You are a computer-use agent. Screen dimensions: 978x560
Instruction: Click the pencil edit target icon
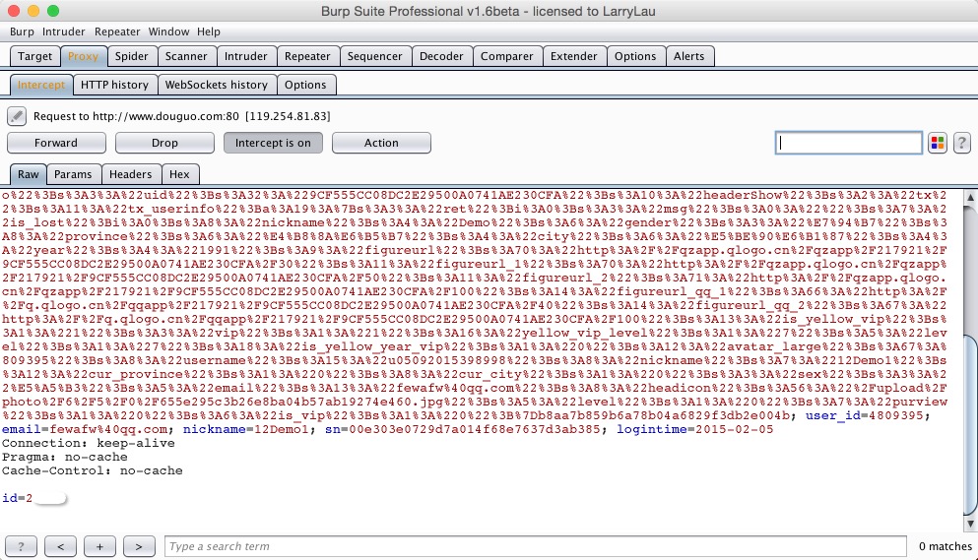point(17,116)
